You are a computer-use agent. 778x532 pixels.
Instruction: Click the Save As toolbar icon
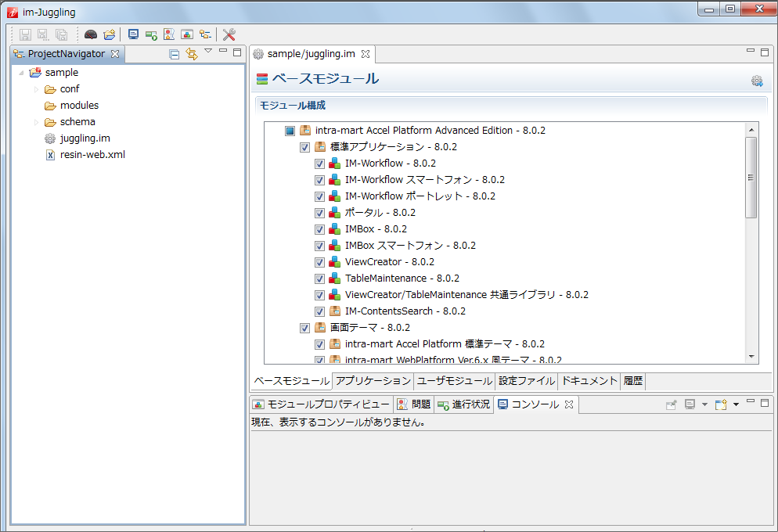tap(43, 34)
